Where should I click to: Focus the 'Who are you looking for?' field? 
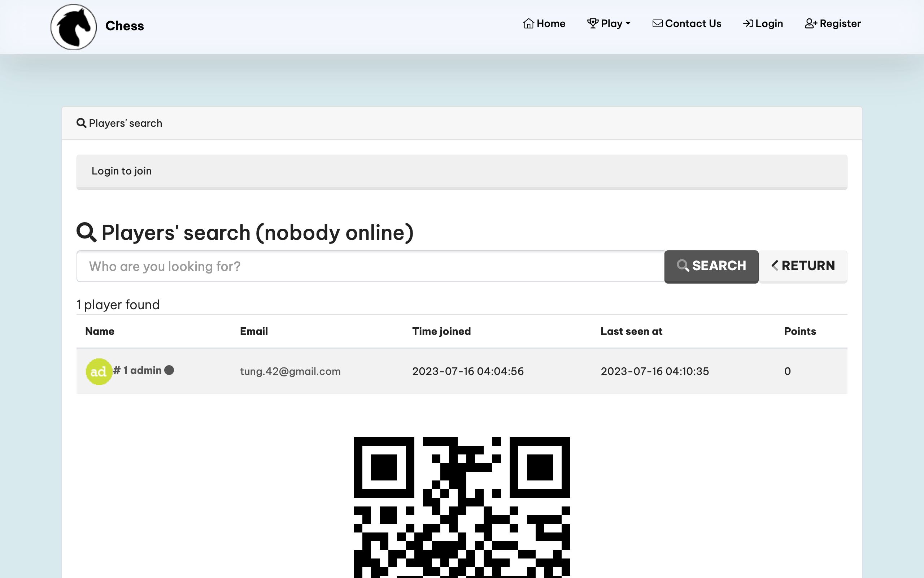tap(370, 267)
